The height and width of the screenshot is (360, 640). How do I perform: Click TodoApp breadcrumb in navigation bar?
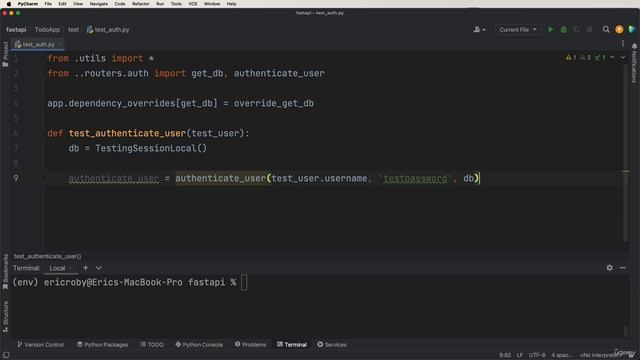click(x=47, y=29)
